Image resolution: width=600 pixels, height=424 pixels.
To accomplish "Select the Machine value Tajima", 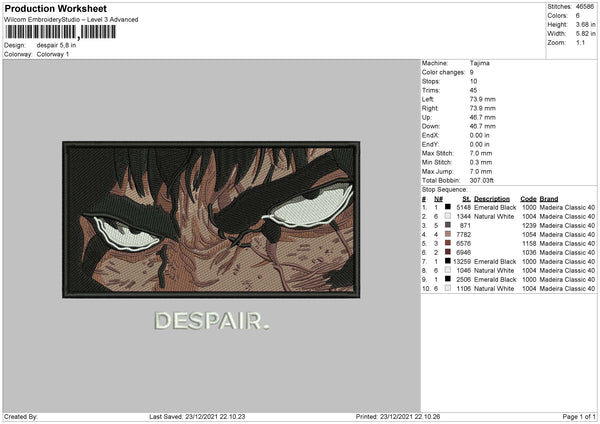I will coord(479,63).
